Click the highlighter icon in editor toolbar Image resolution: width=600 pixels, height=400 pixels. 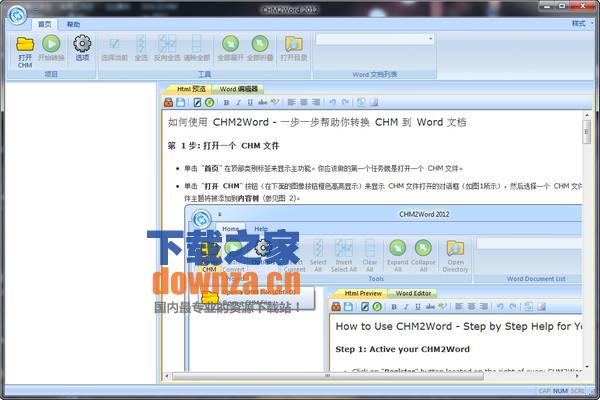[x=274, y=102]
